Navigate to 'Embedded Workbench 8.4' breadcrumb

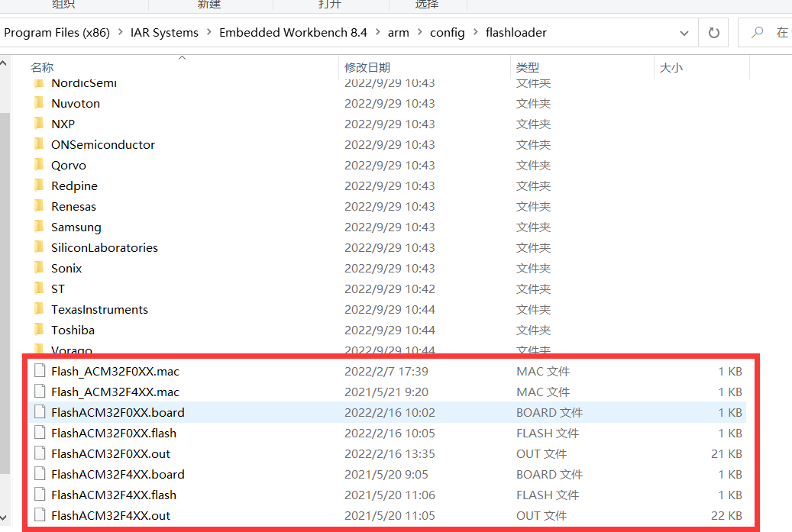coord(293,33)
